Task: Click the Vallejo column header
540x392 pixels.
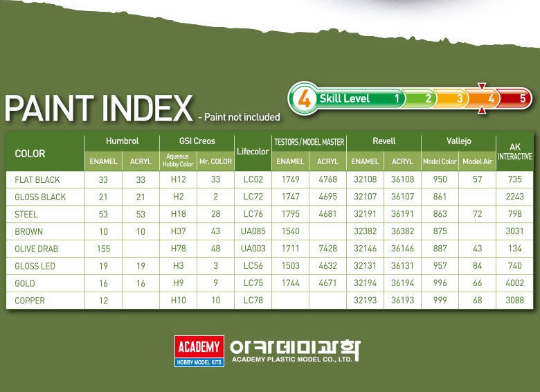Action: click(459, 141)
